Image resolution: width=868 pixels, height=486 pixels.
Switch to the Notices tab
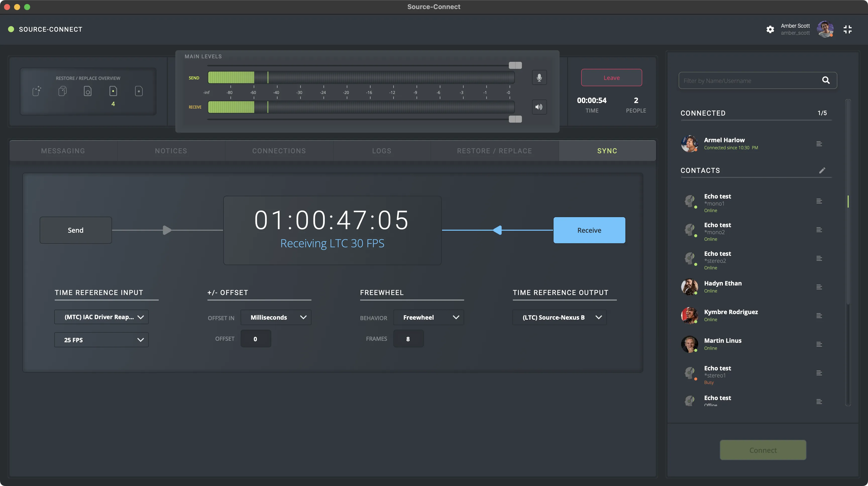171,151
